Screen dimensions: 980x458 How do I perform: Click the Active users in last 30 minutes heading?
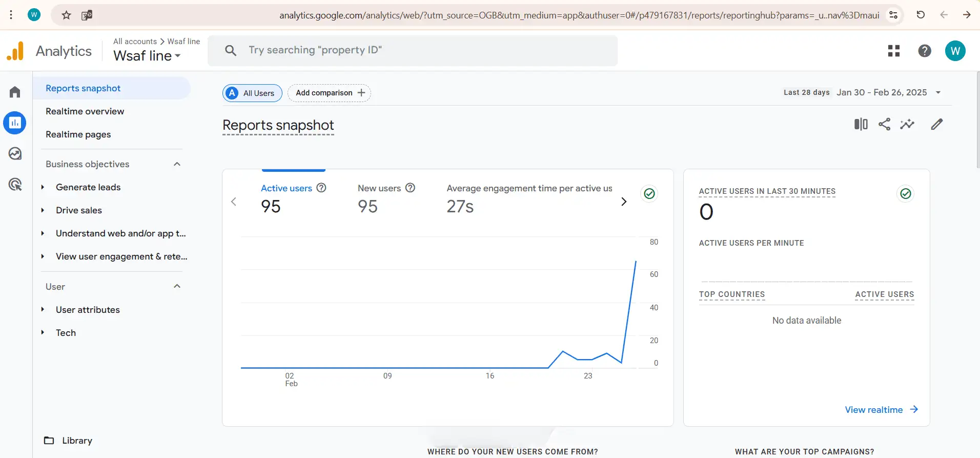(767, 191)
